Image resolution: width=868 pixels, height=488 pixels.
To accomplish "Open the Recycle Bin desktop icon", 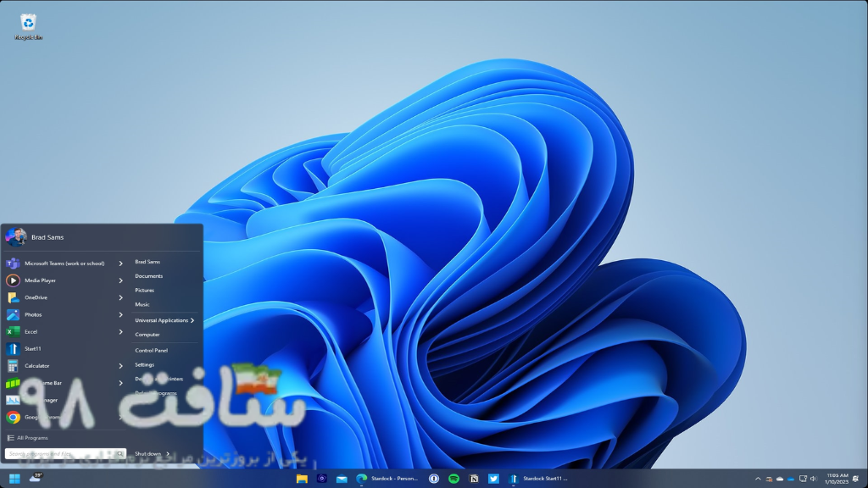I will click(28, 26).
